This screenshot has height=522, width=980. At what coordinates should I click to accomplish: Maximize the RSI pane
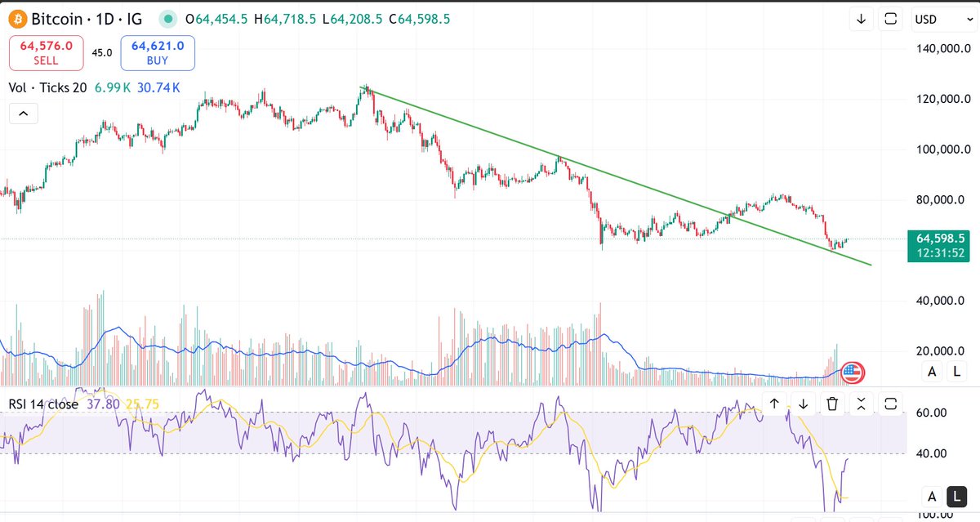click(x=891, y=403)
